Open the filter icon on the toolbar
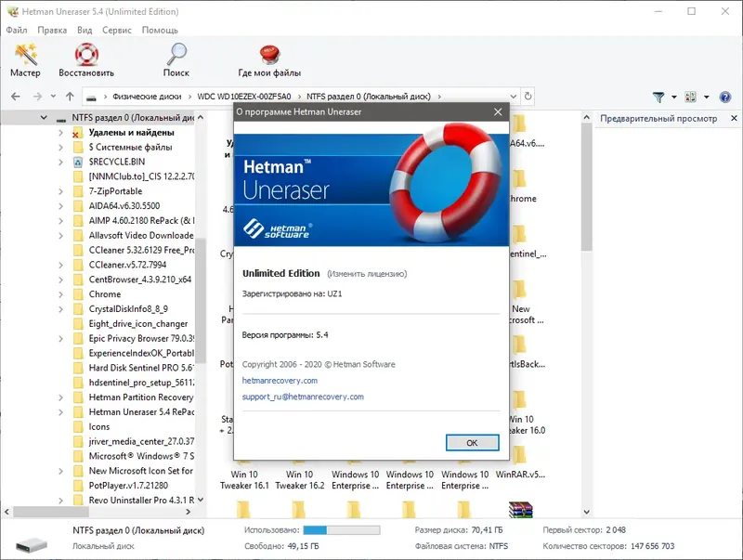 [x=660, y=96]
